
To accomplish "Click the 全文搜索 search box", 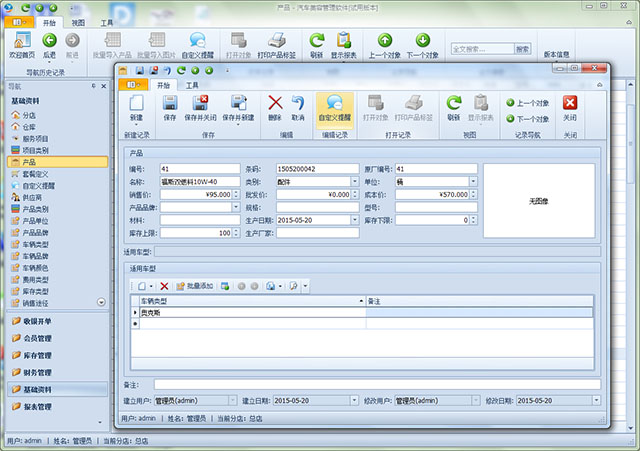I will 482,49.
